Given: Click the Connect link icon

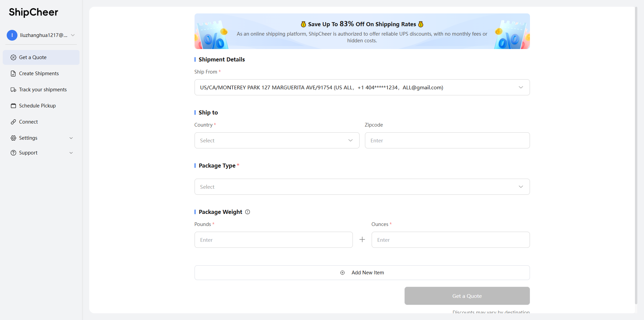Looking at the screenshot, I should [x=13, y=122].
